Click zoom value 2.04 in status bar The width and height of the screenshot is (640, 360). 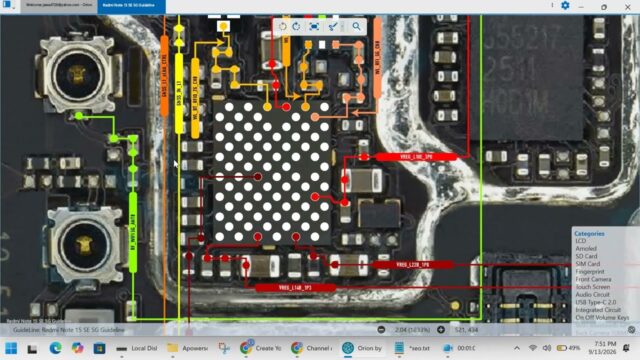[x=412, y=329]
